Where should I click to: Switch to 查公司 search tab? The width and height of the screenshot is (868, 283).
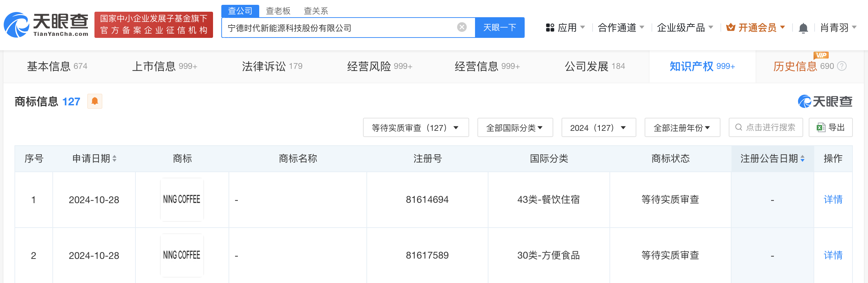[x=240, y=11]
